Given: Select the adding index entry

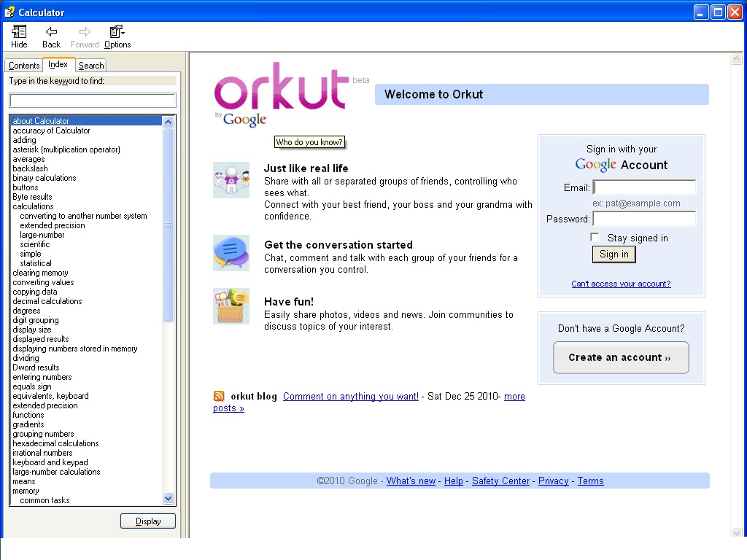Looking at the screenshot, I should (24, 140).
